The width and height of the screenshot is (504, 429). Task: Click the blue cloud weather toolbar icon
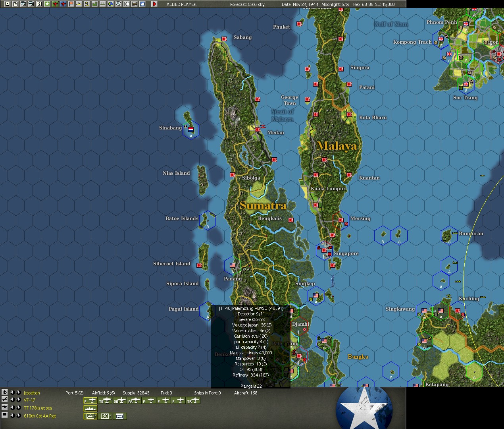[142, 4]
